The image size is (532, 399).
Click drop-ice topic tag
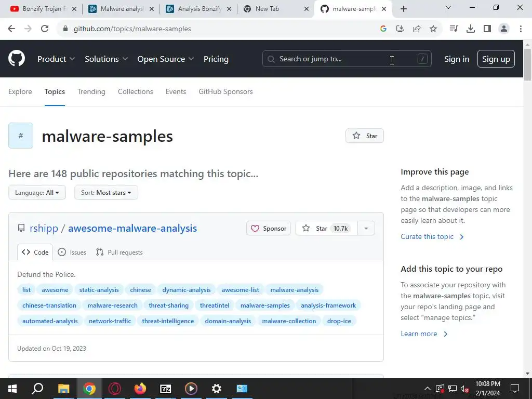click(339, 321)
